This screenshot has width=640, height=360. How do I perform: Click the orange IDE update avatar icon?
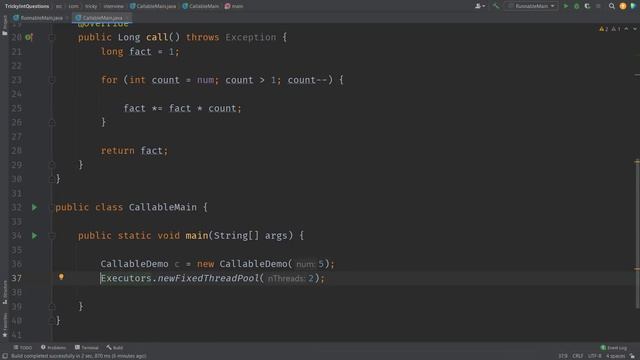click(x=623, y=6)
